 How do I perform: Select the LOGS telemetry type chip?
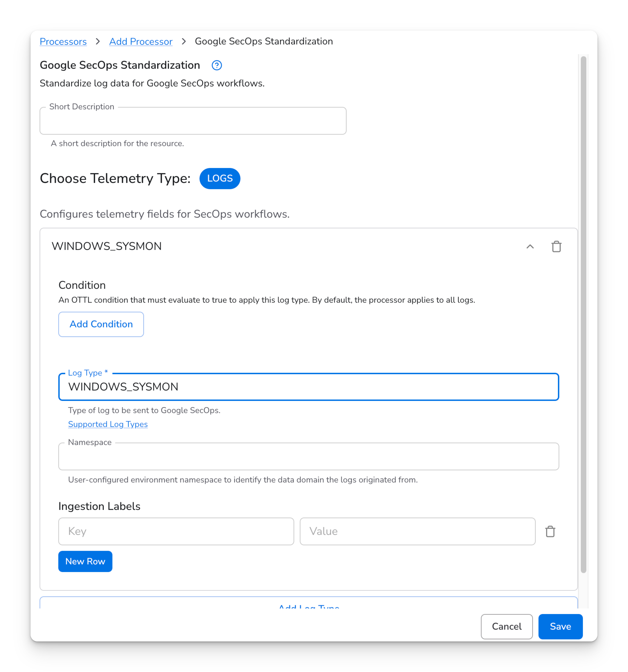pyautogui.click(x=220, y=178)
